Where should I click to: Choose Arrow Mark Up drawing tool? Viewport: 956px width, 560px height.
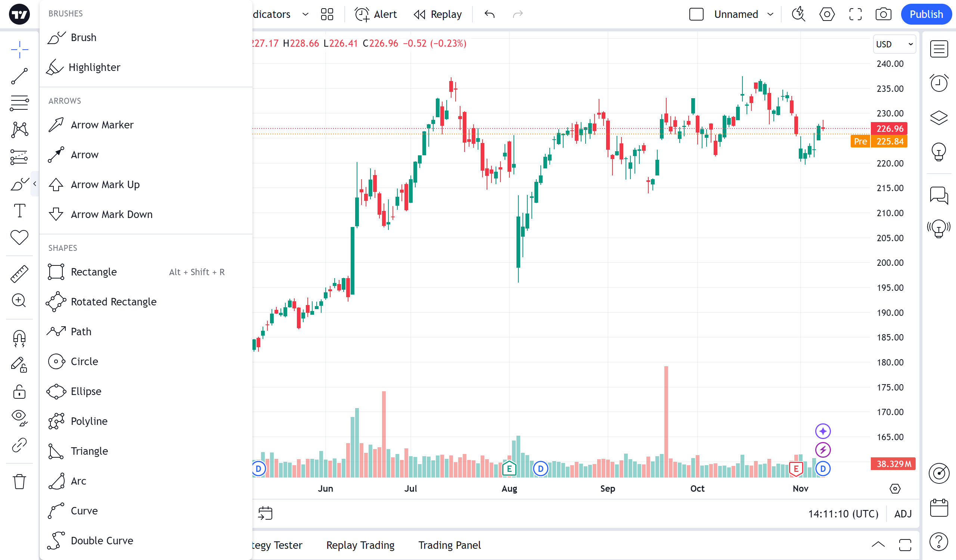(105, 185)
